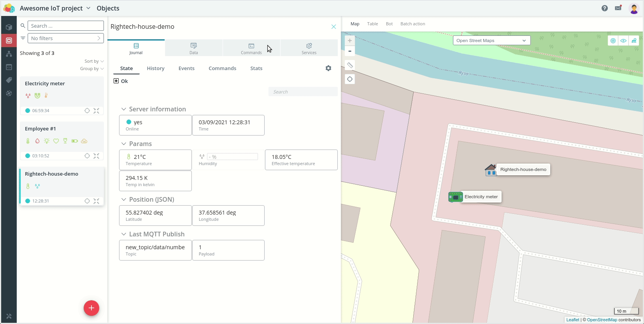This screenshot has height=324, width=644.
Task: Click the red add object button
Action: pos(91,308)
